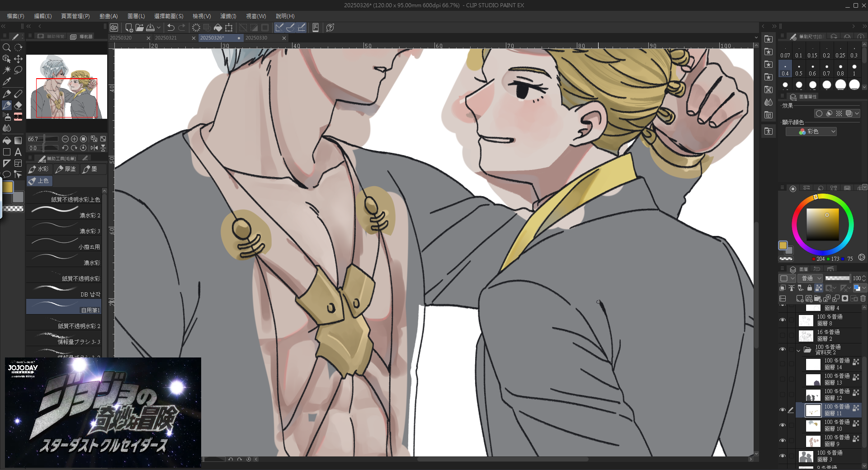868x470 pixels.
Task: Select the Pencil tool
Action: tap(18, 94)
